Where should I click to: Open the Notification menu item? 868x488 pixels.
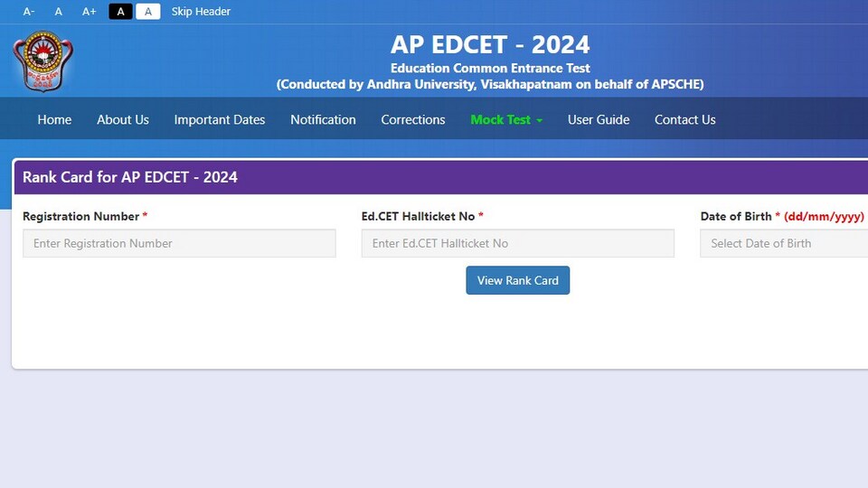coord(324,119)
